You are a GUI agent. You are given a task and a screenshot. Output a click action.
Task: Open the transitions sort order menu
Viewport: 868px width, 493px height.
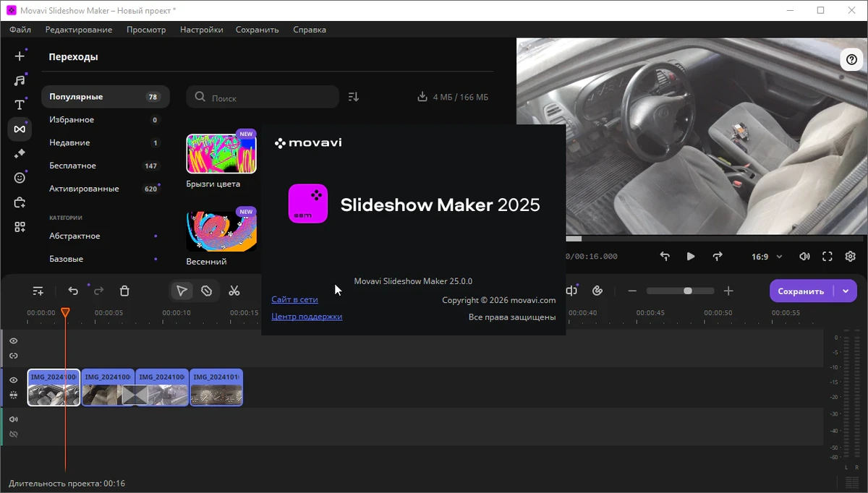coord(354,97)
